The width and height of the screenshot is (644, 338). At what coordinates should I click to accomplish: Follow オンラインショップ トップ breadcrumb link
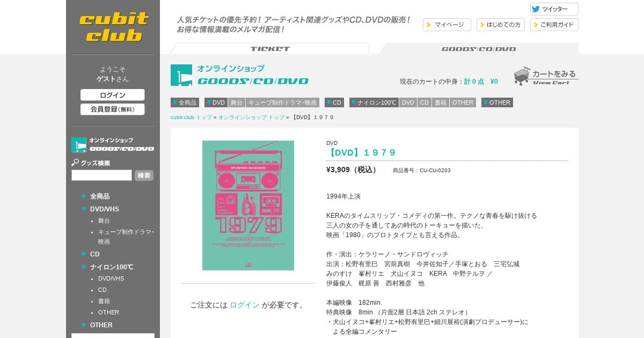251,117
